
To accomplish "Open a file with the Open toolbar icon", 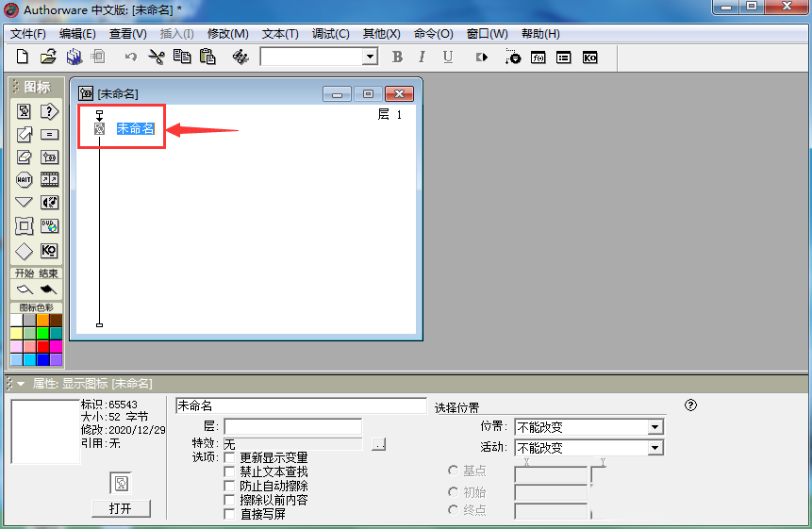I will [x=48, y=57].
